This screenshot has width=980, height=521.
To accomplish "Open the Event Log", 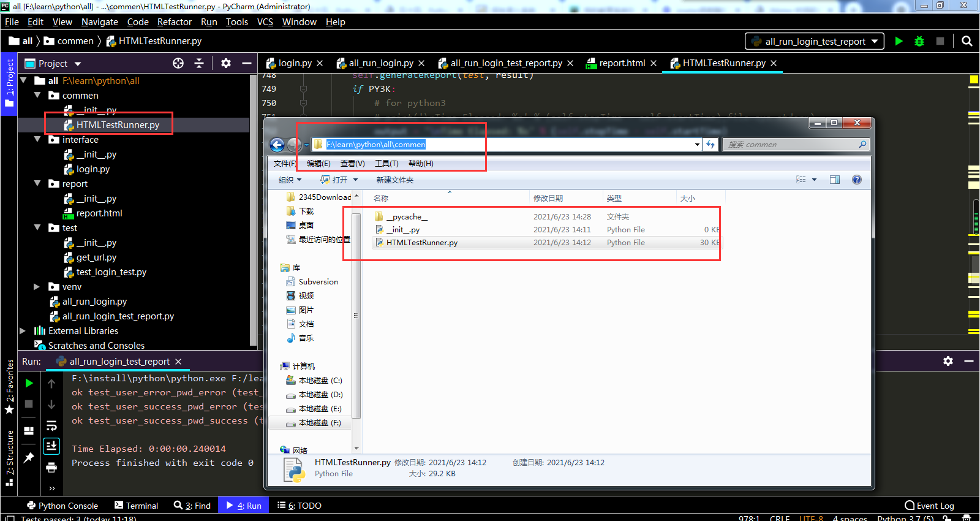I will coord(929,506).
